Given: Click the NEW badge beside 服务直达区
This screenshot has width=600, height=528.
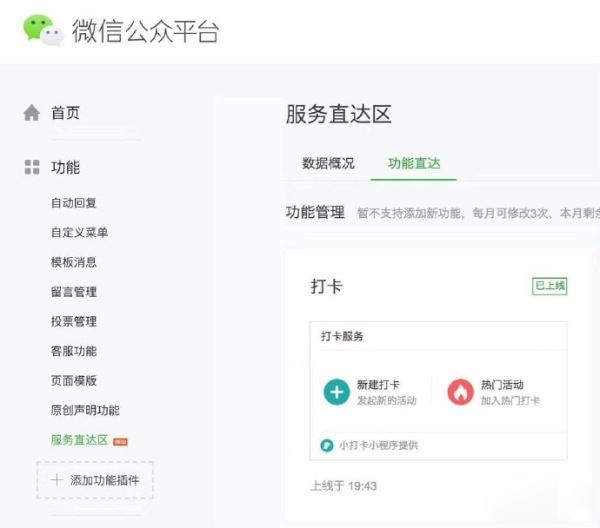Looking at the screenshot, I should coord(120,441).
